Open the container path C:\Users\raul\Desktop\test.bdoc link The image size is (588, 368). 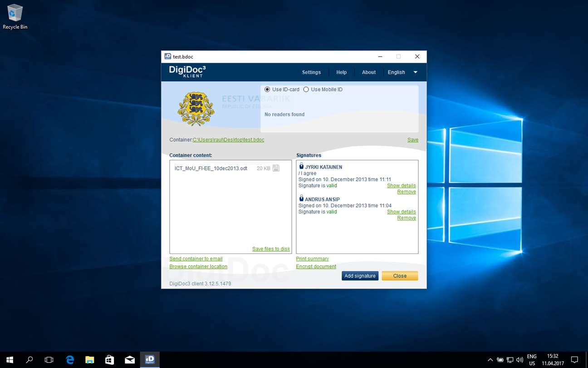(x=228, y=140)
